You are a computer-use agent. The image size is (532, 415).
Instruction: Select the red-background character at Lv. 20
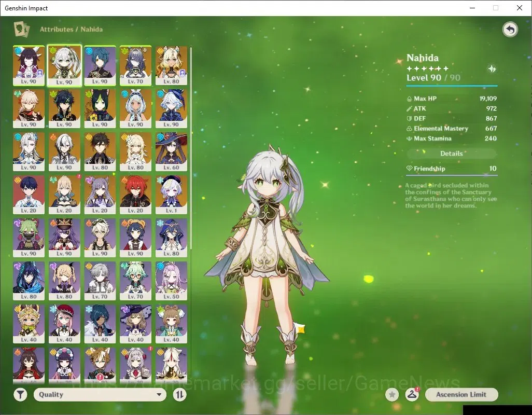[29, 195]
